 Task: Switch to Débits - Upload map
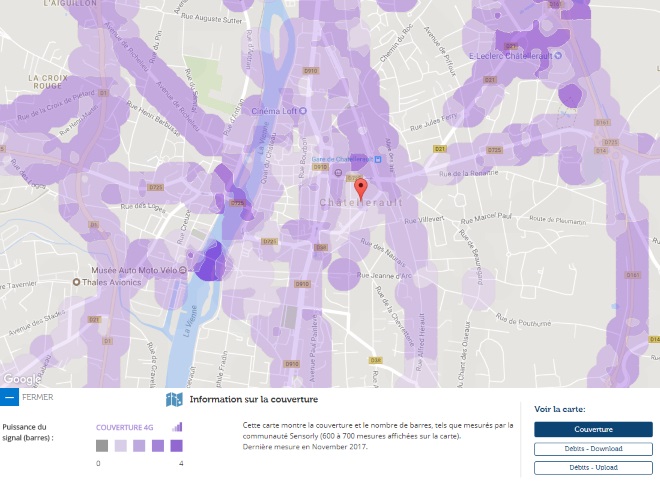pos(593,468)
